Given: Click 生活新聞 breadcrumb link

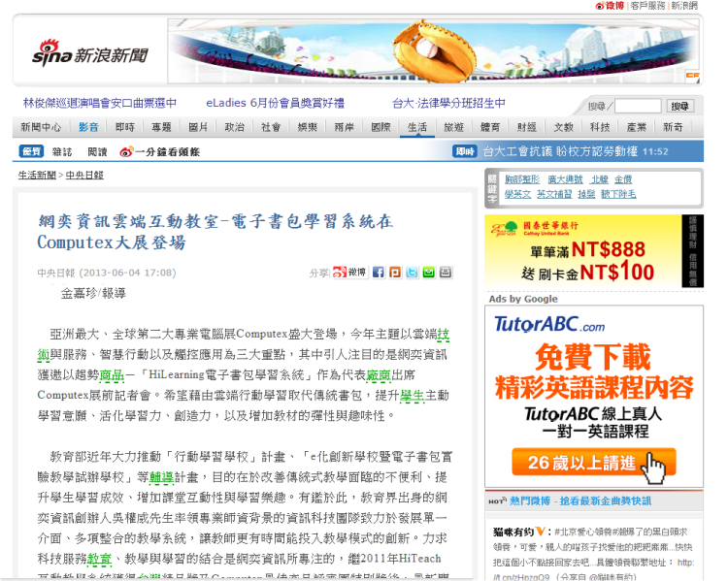Looking at the screenshot, I should click(x=37, y=175).
